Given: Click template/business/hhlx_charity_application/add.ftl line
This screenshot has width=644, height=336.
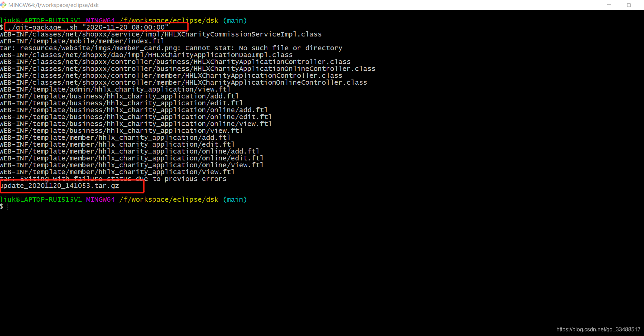Looking at the screenshot, I should click(x=119, y=96).
